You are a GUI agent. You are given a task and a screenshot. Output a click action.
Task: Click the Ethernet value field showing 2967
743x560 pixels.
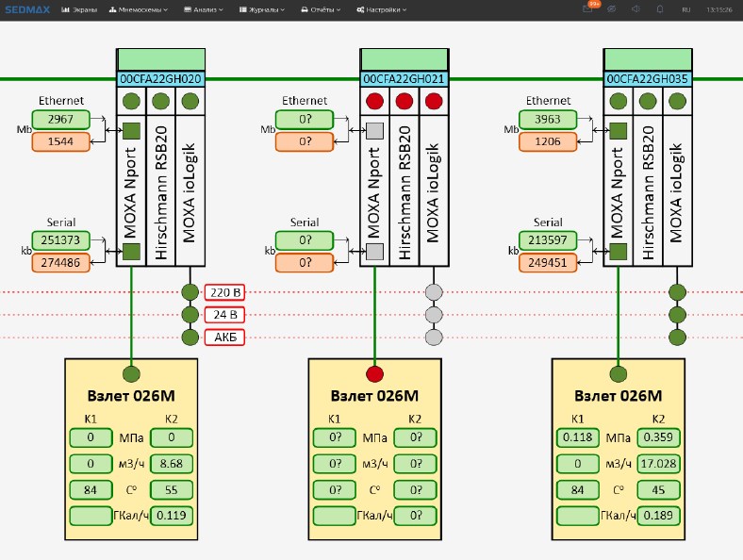60,120
